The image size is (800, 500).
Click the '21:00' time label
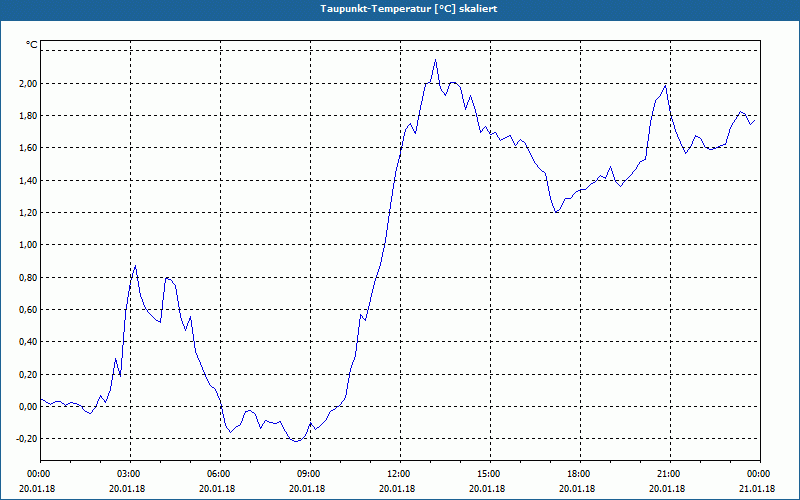[670, 474]
